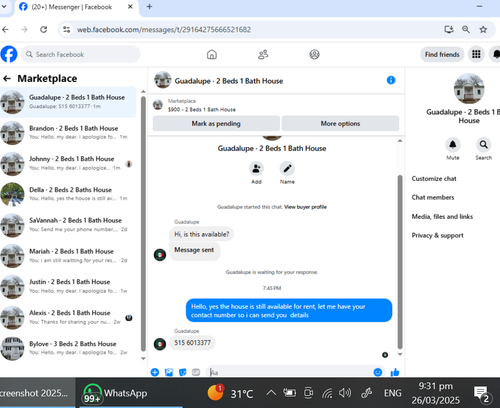
Task: Add people to chat icon
Action: click(x=256, y=169)
